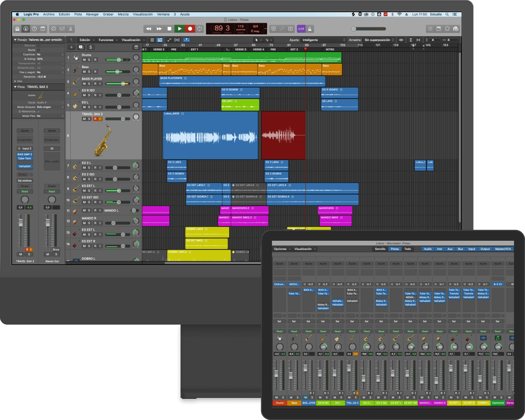Check the Bucle checkbox in inspector
525x420 pixels.
(x=38, y=50)
